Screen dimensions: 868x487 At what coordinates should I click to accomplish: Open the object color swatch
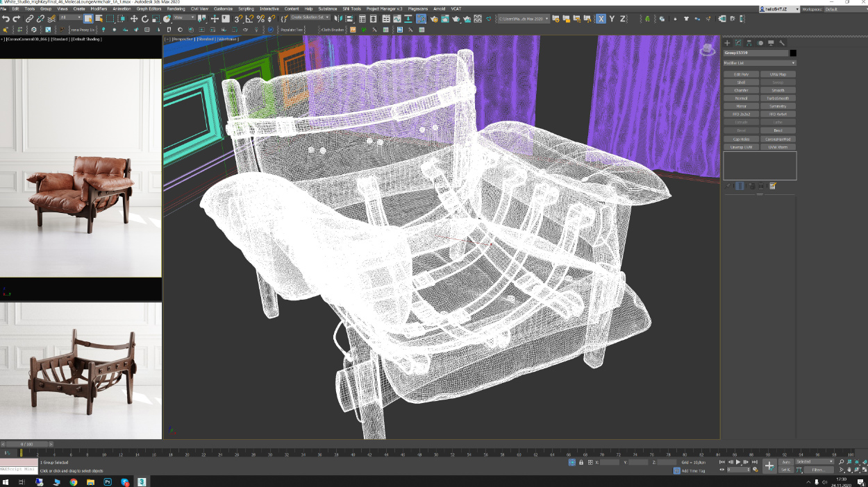pyautogui.click(x=793, y=53)
